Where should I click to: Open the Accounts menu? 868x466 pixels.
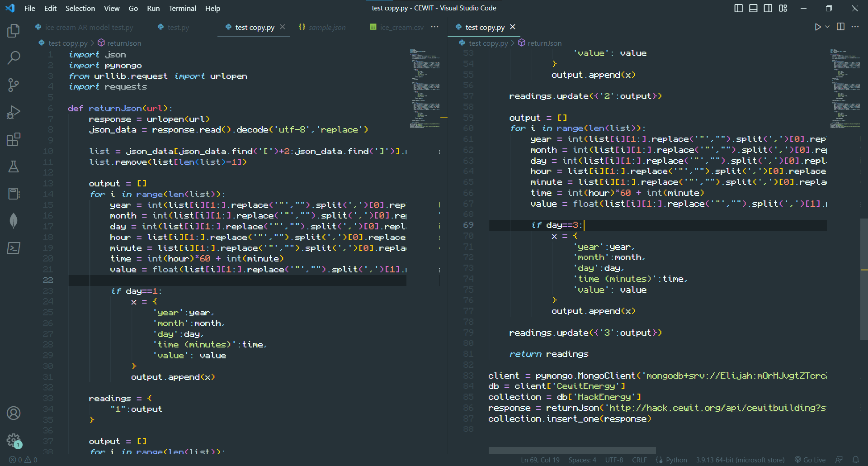tap(14, 413)
